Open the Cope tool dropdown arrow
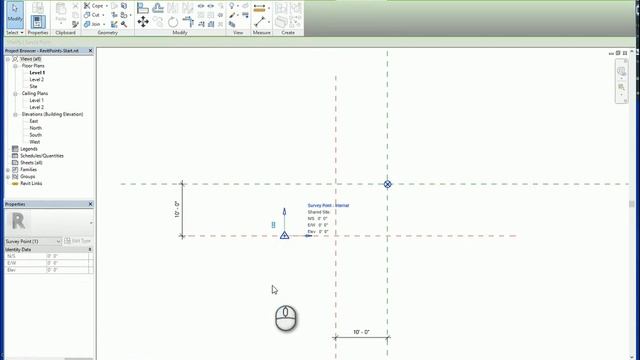640x360 pixels. point(107,6)
